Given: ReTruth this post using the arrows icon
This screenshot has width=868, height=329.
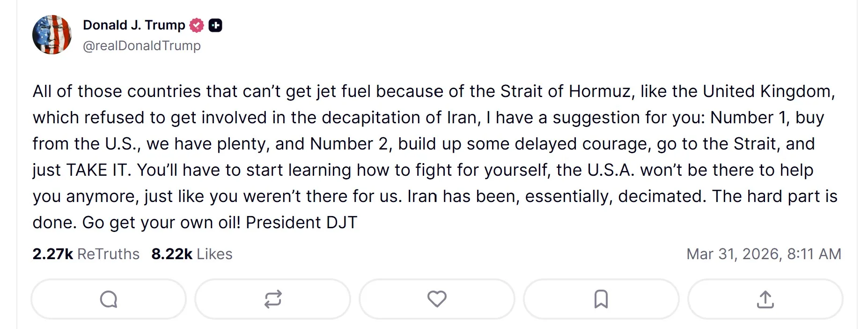Looking at the screenshot, I should click(x=273, y=299).
